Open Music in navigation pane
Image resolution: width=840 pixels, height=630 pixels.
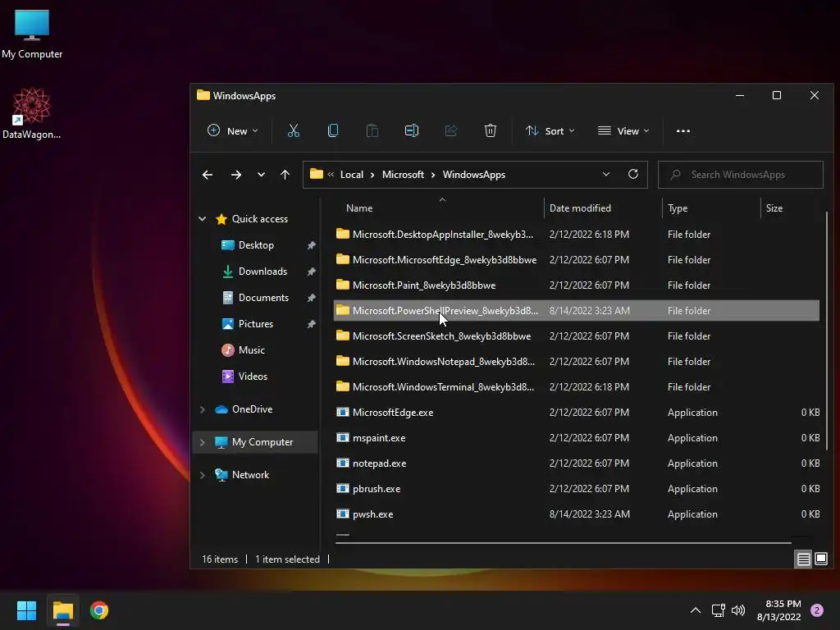[x=251, y=350]
